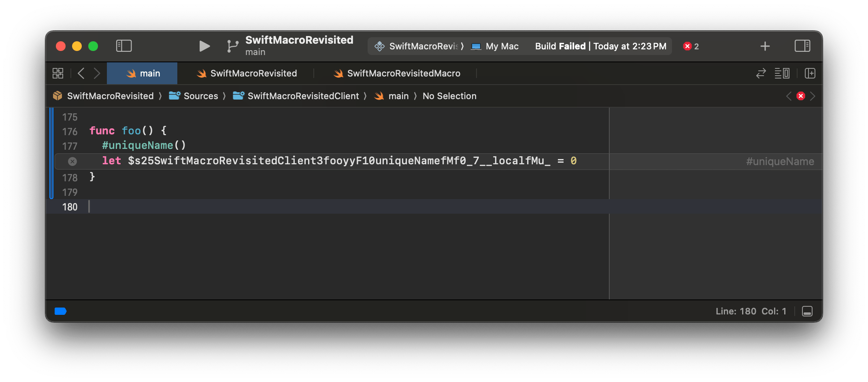Open the related items grid menu
The height and width of the screenshot is (382, 868).
point(58,73)
